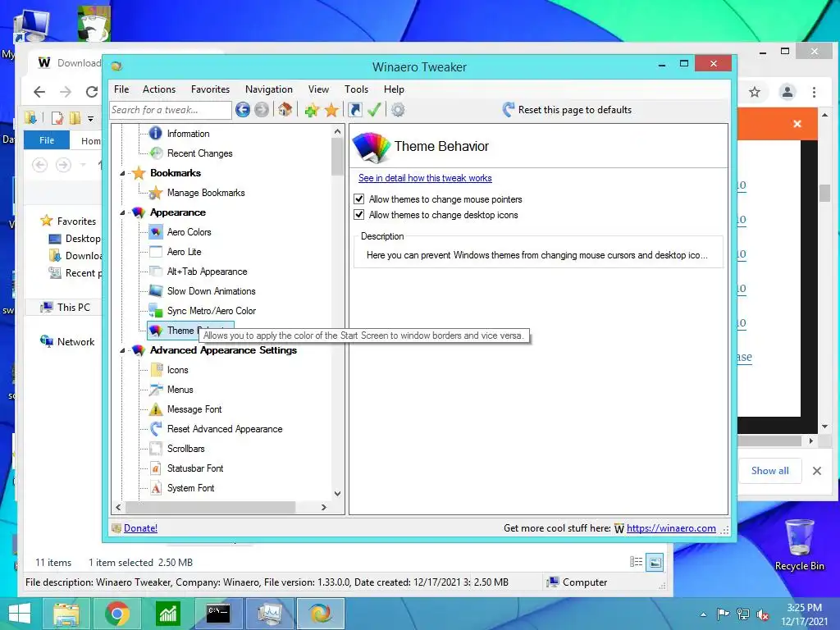Click the Aero Lite window icon
This screenshot has width=840, height=630.
(x=156, y=251)
